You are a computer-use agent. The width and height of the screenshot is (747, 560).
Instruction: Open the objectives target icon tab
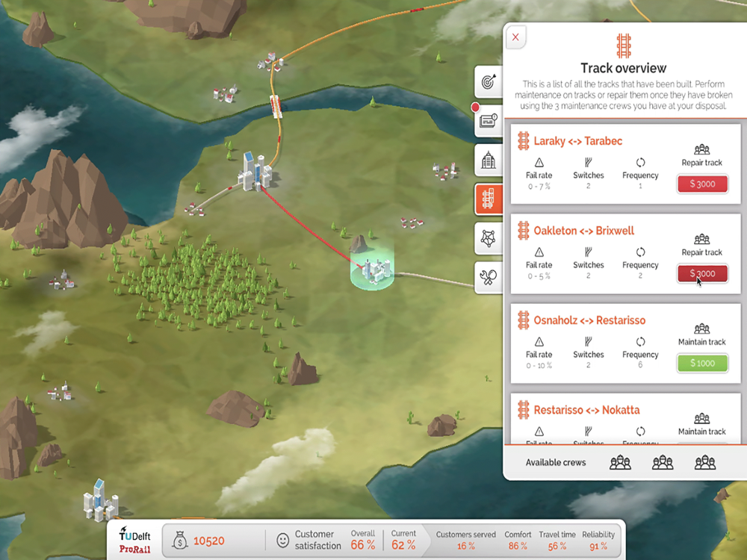489,82
